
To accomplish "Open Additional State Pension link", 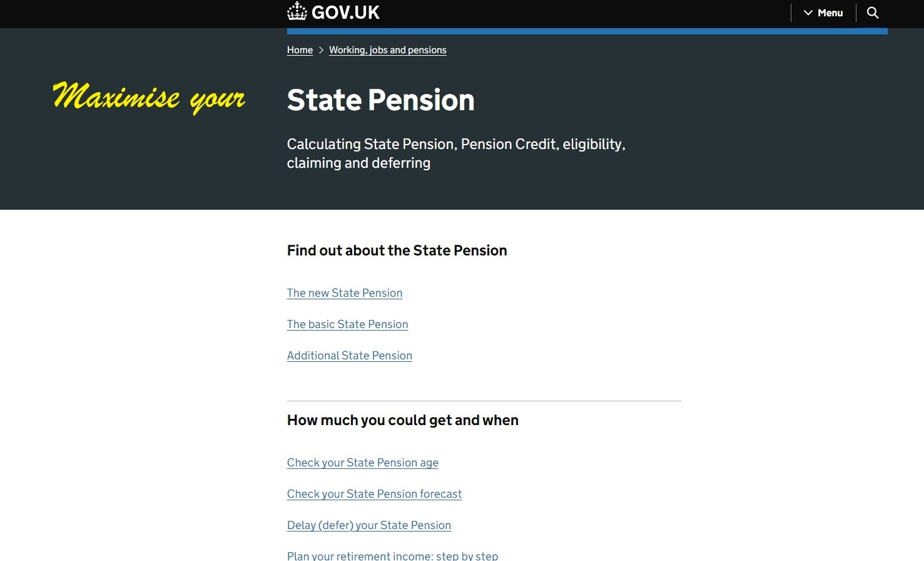I will pyautogui.click(x=350, y=356).
